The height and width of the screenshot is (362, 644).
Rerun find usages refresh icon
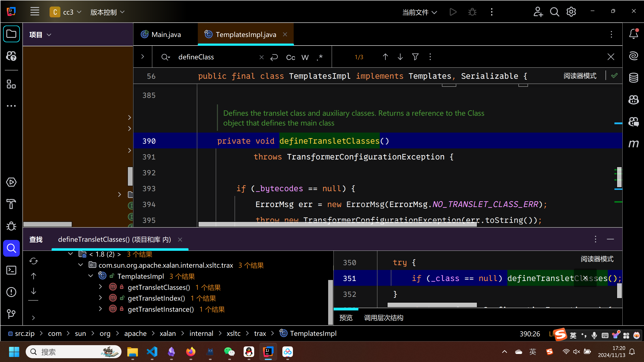[33, 261]
